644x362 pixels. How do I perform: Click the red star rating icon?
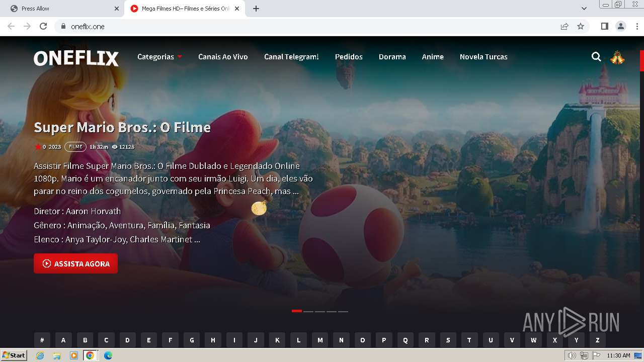[38, 147]
